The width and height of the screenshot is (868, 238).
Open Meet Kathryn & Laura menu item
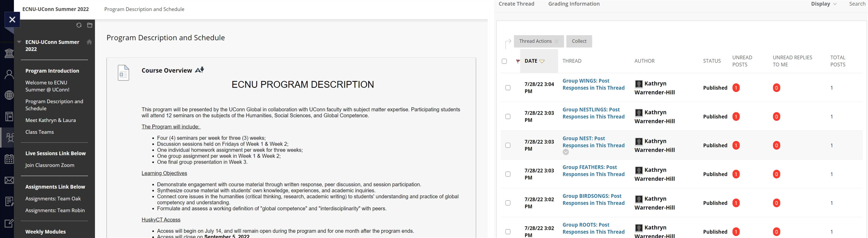(51, 120)
